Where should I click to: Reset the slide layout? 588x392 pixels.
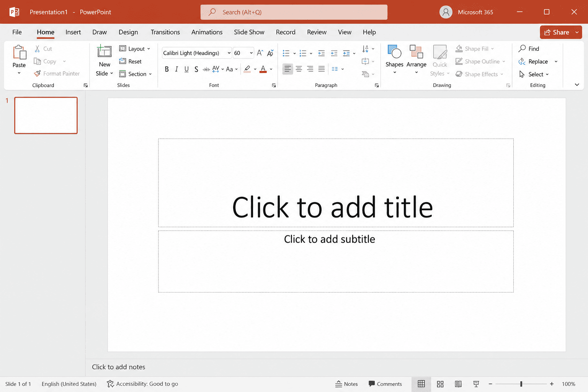[x=130, y=61]
